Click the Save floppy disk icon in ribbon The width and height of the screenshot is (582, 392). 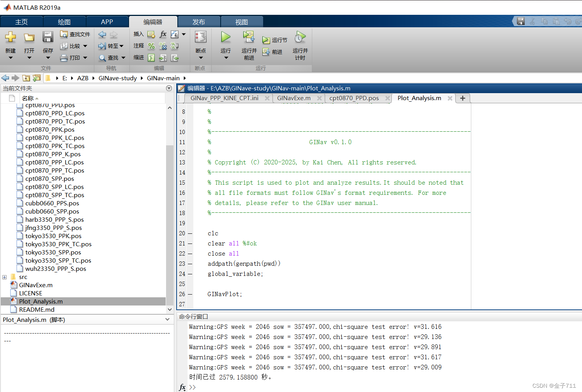[48, 37]
